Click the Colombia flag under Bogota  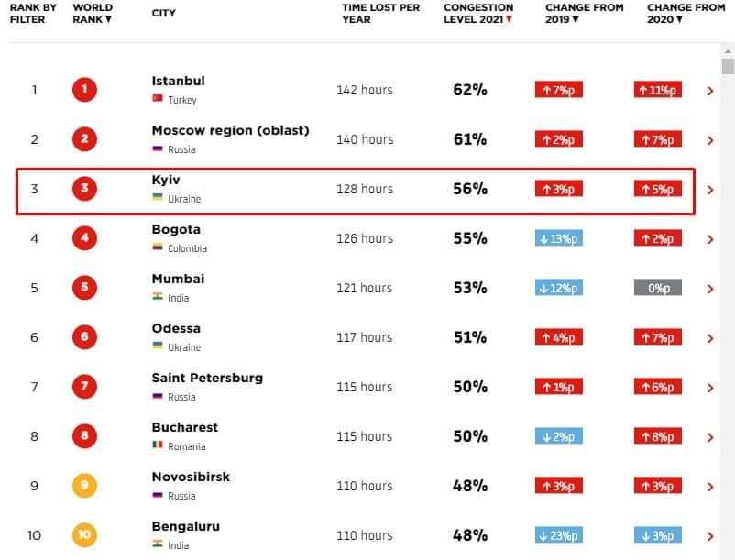(x=158, y=247)
